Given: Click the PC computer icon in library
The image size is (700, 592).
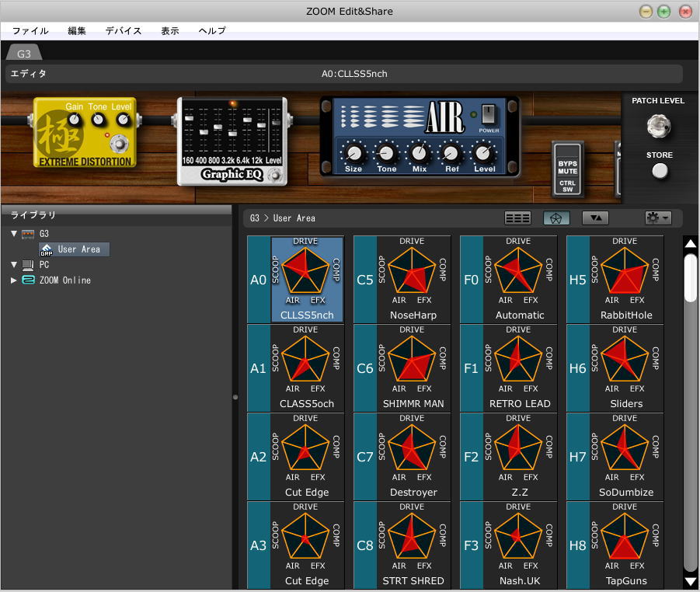Looking at the screenshot, I should [28, 265].
